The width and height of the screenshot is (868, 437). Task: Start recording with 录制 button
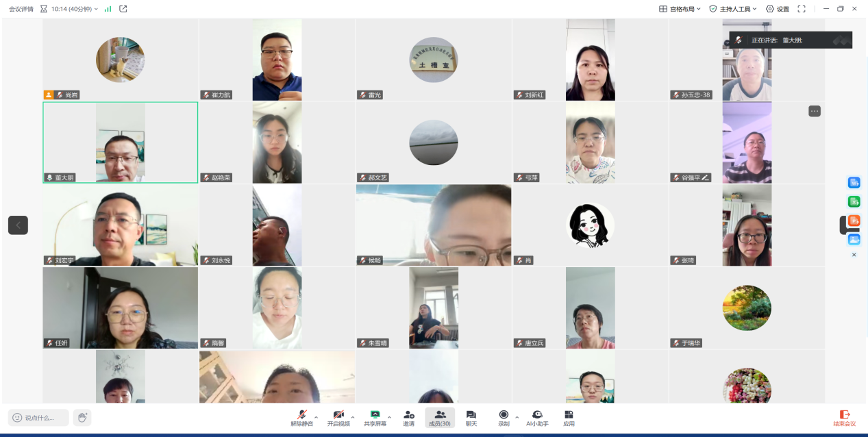[x=504, y=418]
